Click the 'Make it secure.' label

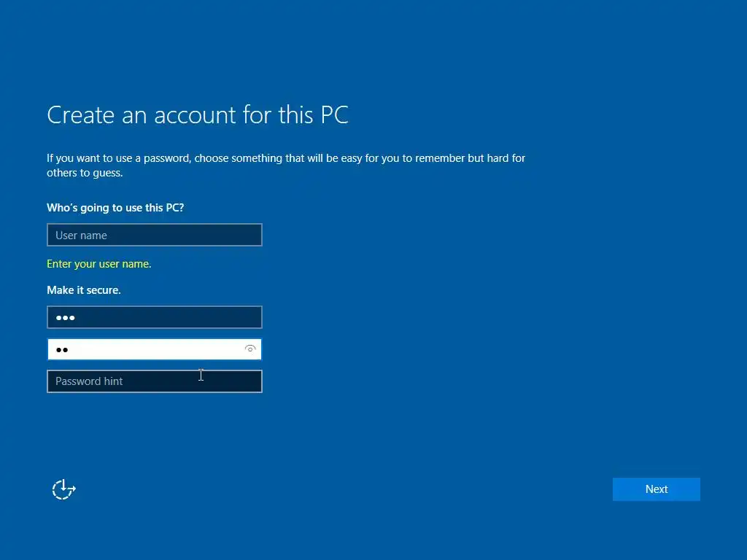(x=84, y=290)
